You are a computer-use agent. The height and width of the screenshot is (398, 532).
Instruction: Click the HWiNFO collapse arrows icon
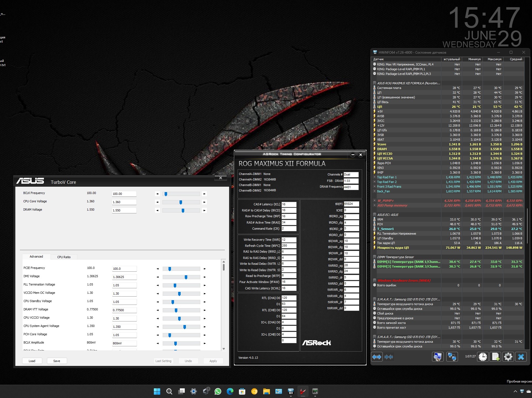(x=389, y=357)
